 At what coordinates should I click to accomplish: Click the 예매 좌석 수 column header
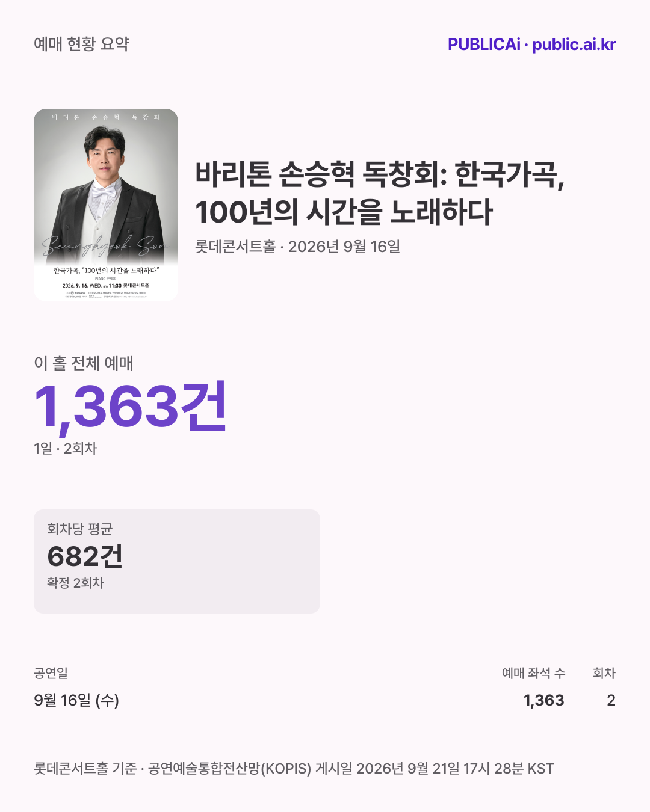pos(533,673)
